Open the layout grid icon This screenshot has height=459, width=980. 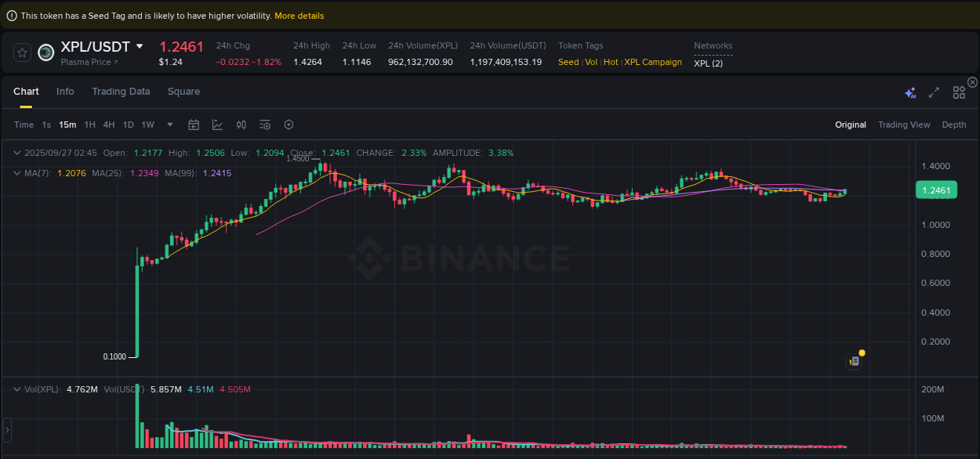point(958,92)
